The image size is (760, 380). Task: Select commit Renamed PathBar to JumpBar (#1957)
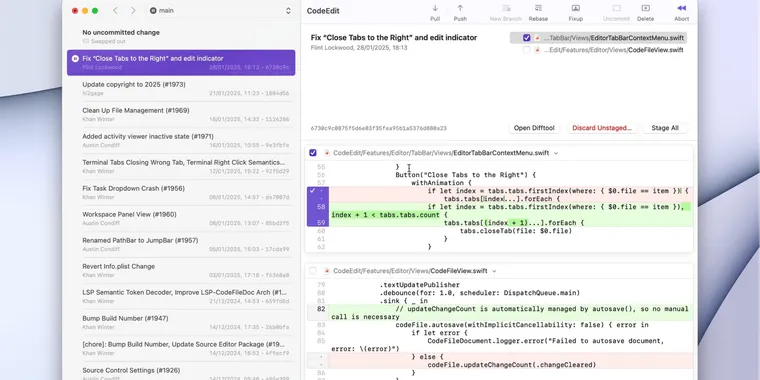pos(181,244)
